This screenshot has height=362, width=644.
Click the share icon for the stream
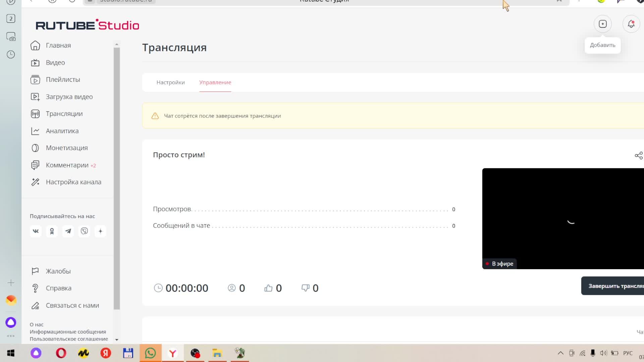click(638, 156)
